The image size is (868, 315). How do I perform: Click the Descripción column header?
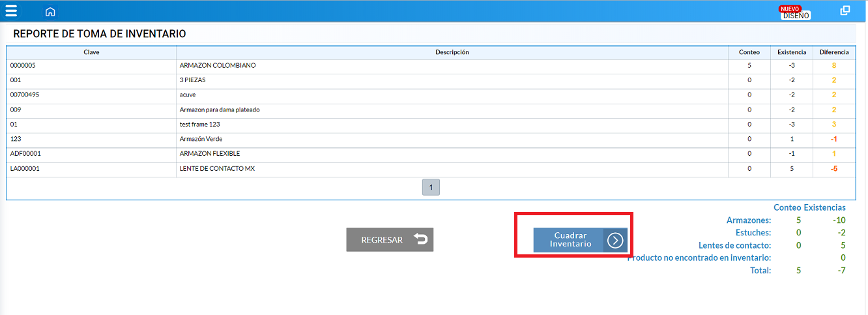452,52
